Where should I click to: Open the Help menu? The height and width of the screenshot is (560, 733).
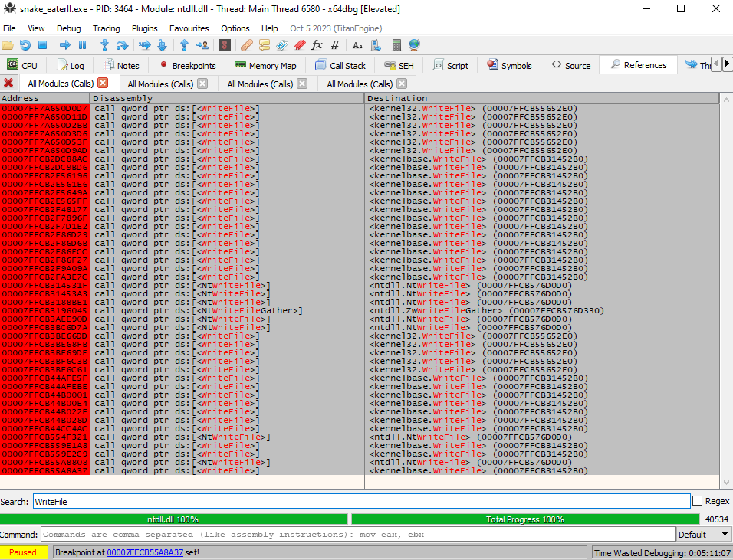click(x=269, y=28)
